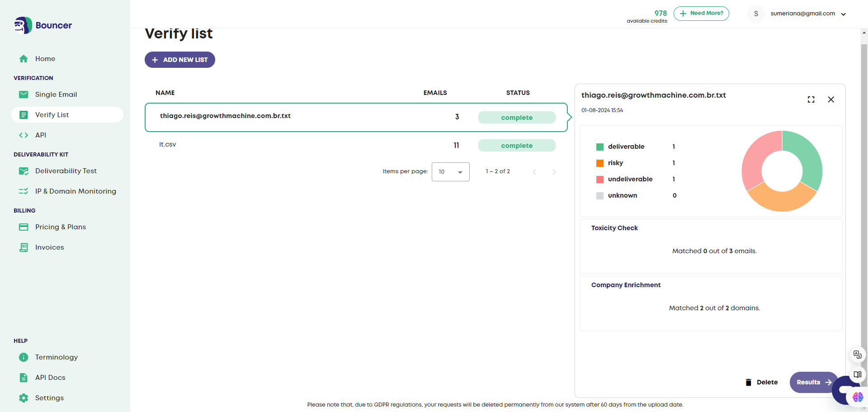Click the ADD NEW LIST button
The width and height of the screenshot is (868, 412).
180,60
